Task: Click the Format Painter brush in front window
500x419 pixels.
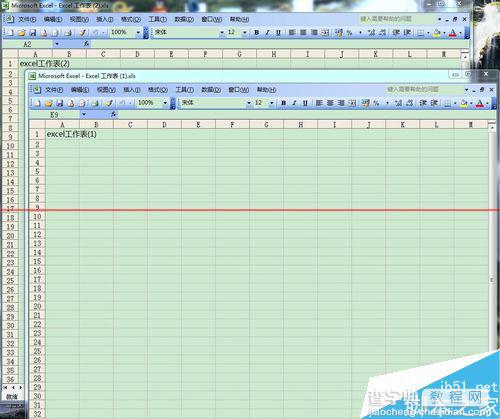Action: tap(109, 103)
